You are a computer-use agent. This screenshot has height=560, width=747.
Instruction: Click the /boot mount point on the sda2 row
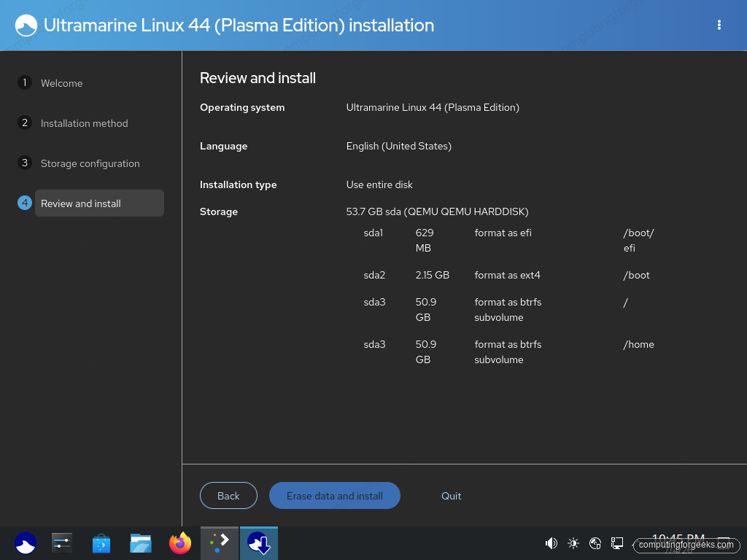click(x=636, y=275)
